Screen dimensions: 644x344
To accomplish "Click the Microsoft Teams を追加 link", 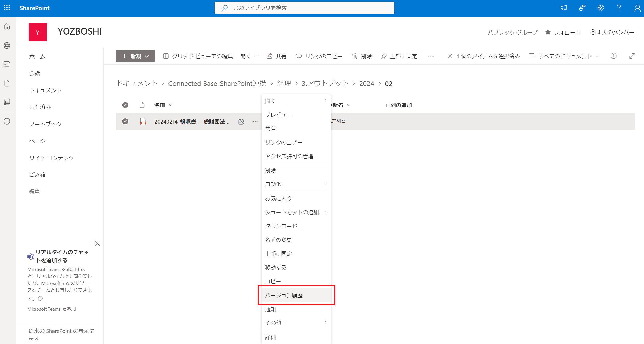I will pos(52,309).
